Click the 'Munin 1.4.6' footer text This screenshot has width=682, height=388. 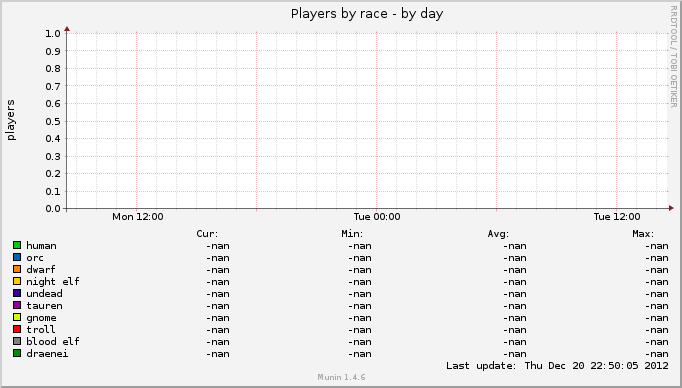(x=341, y=377)
